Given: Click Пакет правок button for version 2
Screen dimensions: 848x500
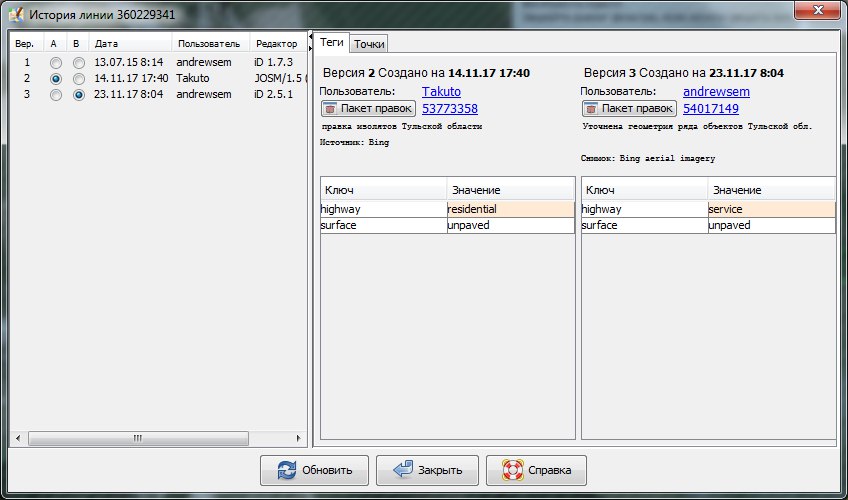Looking at the screenshot, I should click(x=367, y=108).
